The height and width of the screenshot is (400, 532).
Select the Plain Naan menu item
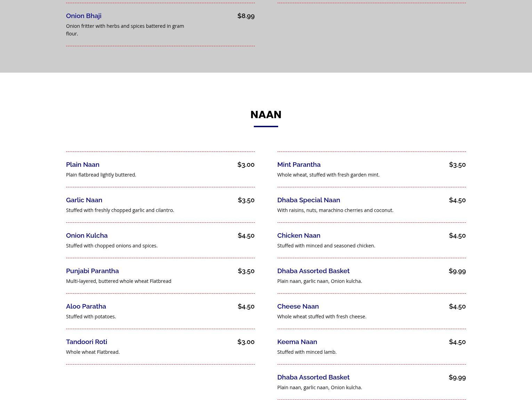[82, 165]
